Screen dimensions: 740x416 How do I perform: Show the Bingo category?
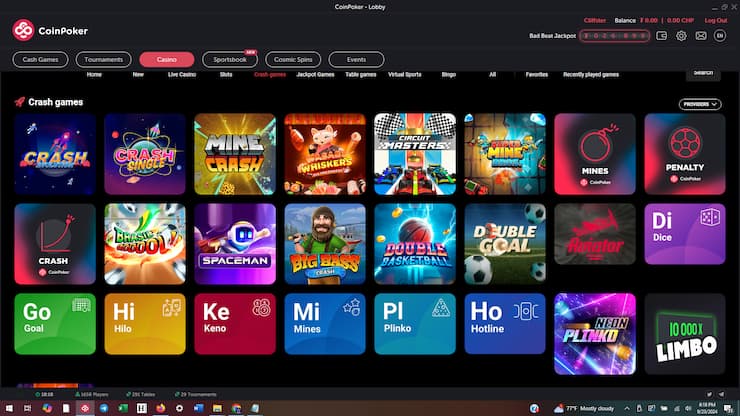pos(448,75)
